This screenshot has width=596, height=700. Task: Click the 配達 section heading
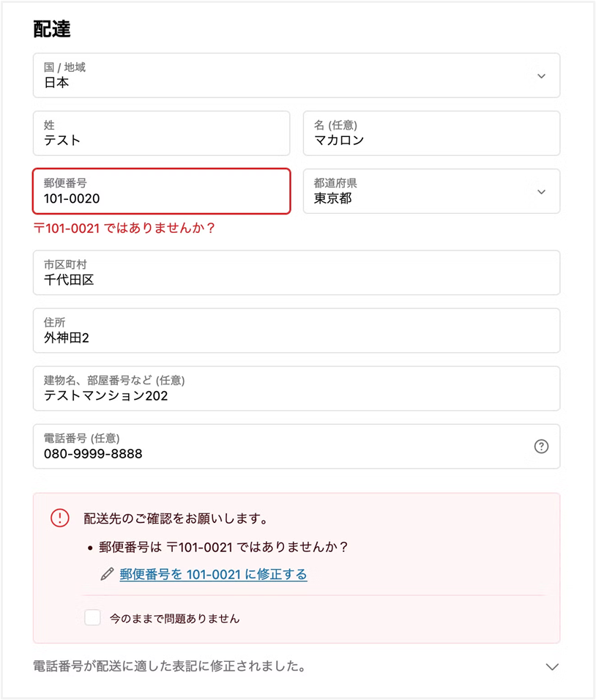tap(51, 29)
